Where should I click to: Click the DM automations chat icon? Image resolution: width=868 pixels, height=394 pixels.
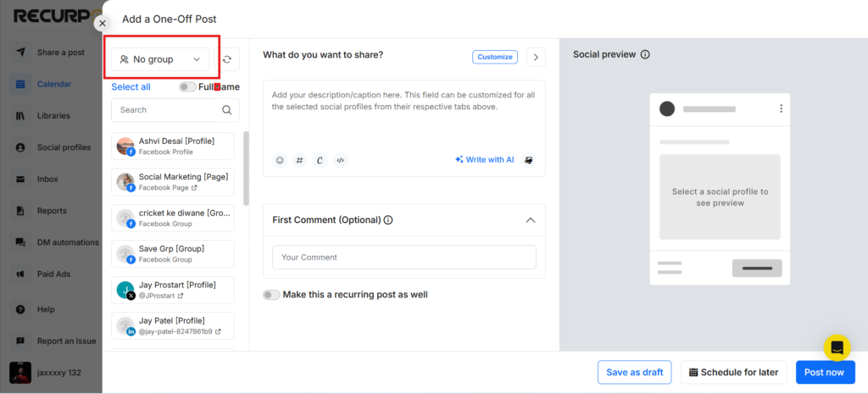[x=20, y=242]
